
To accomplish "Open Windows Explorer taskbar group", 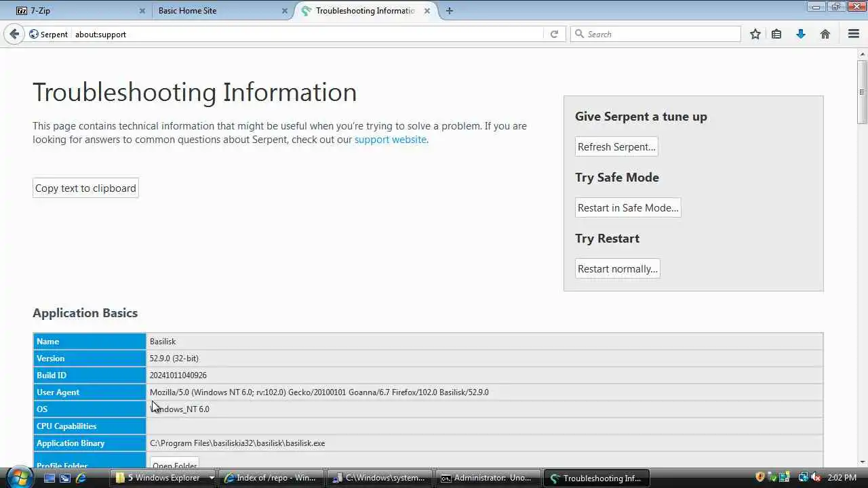I will pyautogui.click(x=163, y=478).
